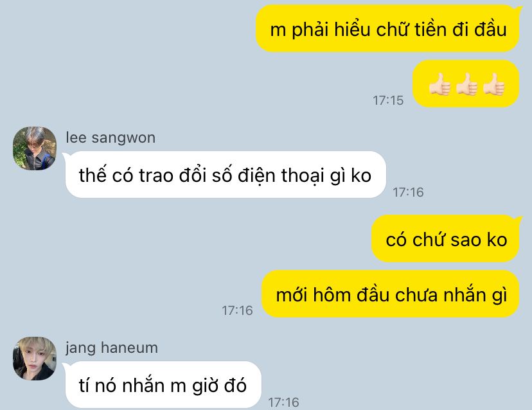532x410 pixels.
Task: Tap the word "tiền" in the top yellow message
Action: (x=430, y=30)
